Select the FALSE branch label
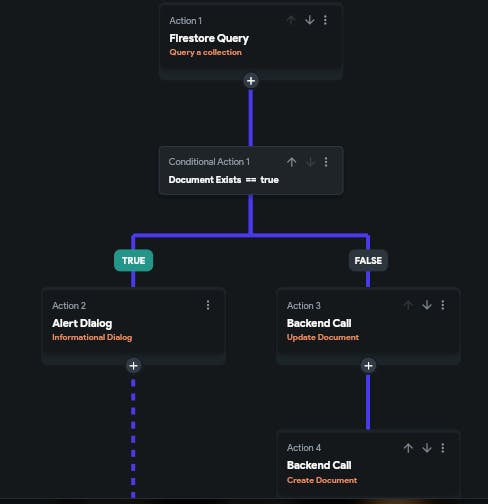 pos(368,260)
